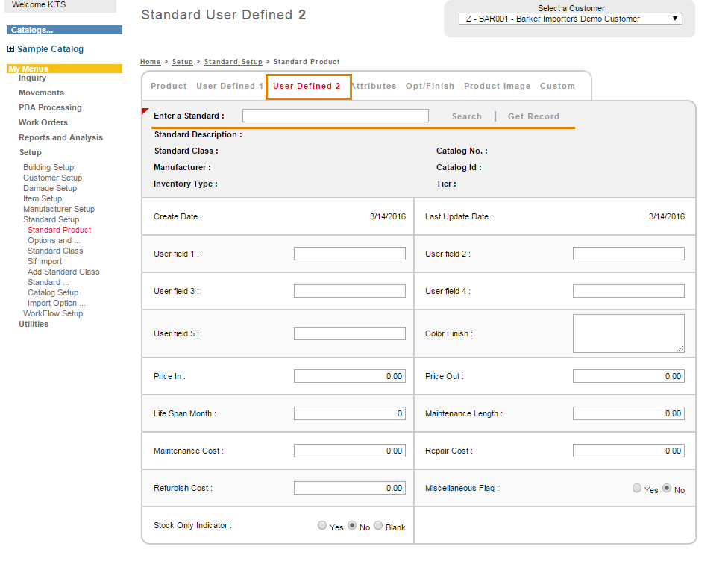Open Customer Setup from Setup menu
The height and width of the screenshot is (567, 728).
pos(52,178)
